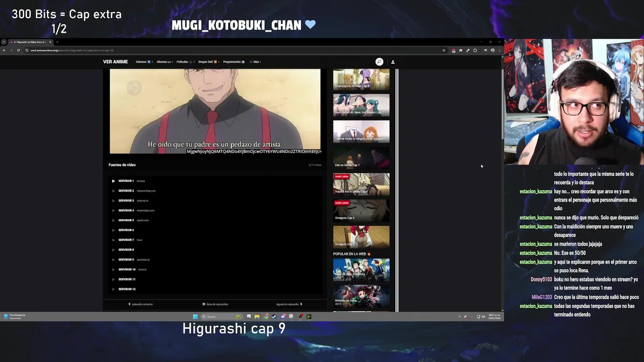Open the tab search dropdown in Chrome
The image size is (644, 362).
(x=4, y=42)
